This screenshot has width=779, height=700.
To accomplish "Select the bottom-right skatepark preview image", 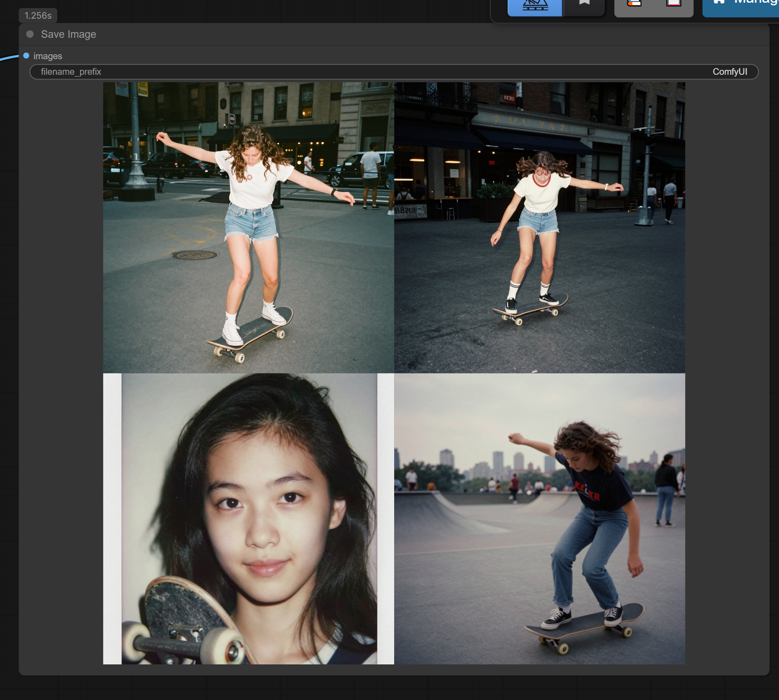I will click(x=539, y=518).
